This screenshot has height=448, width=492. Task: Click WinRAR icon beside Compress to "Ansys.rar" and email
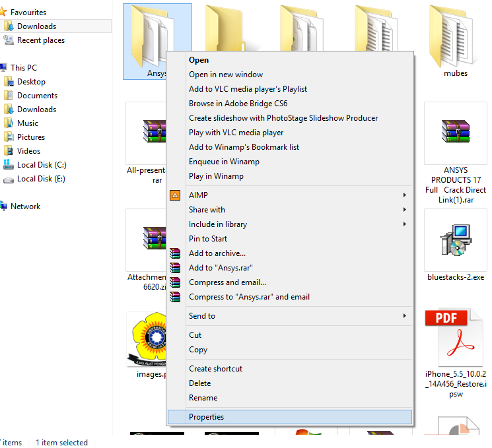175,297
